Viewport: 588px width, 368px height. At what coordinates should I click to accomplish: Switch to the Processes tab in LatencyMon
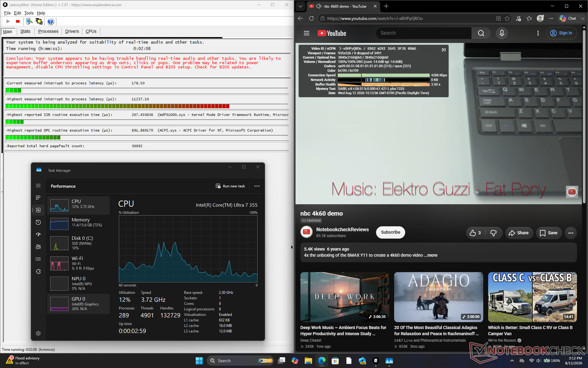[48, 31]
